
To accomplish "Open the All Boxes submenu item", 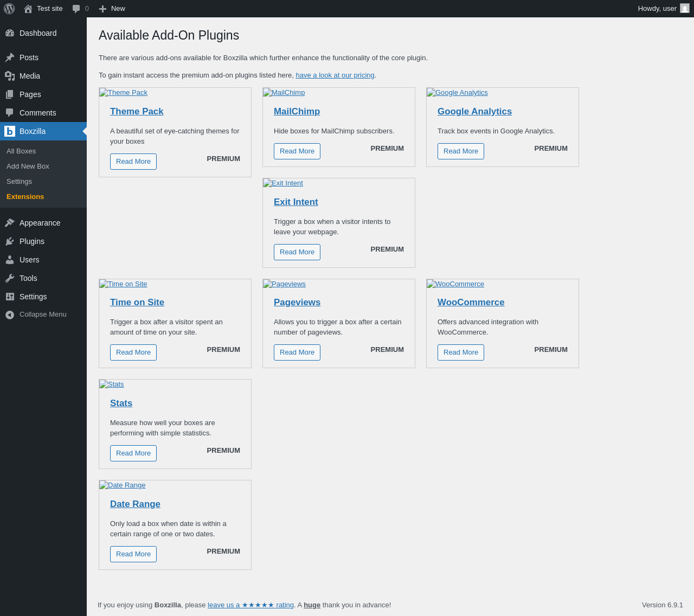I will coord(21,151).
